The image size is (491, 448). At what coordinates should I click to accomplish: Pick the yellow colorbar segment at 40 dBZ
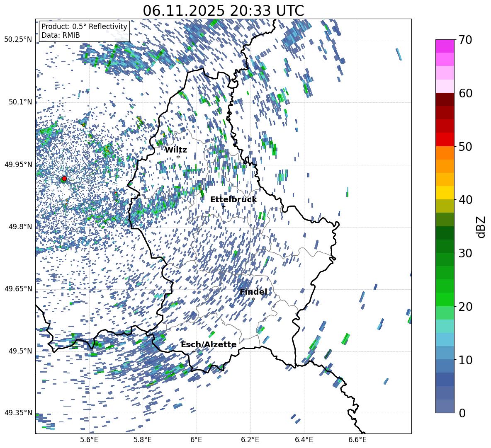(x=445, y=193)
